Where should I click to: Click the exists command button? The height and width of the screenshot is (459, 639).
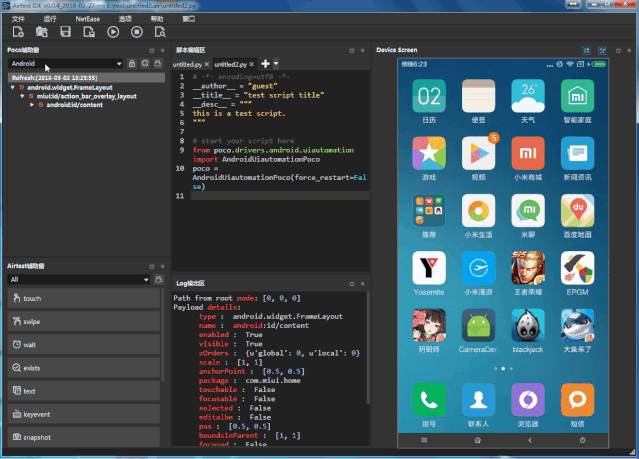[84, 368]
